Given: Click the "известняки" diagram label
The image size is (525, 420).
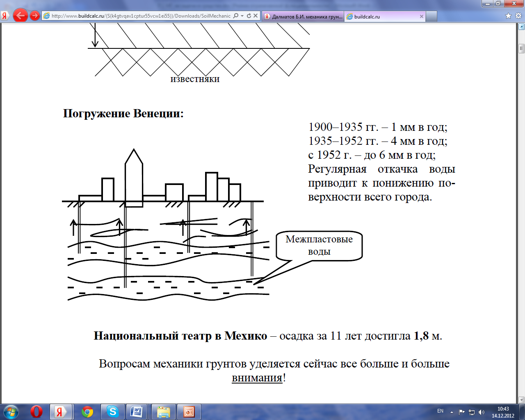Looking at the screenshot, I should 195,79.
